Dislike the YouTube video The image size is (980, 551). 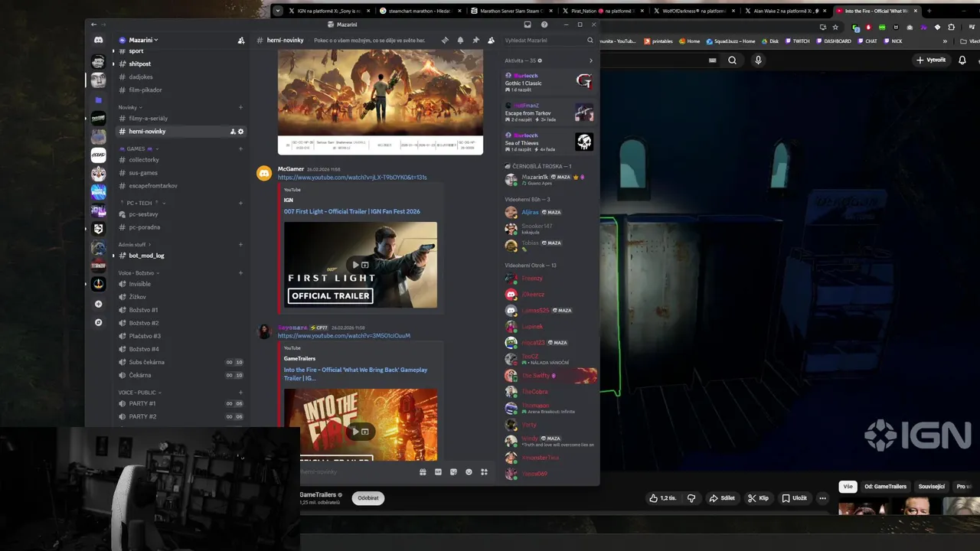(691, 498)
